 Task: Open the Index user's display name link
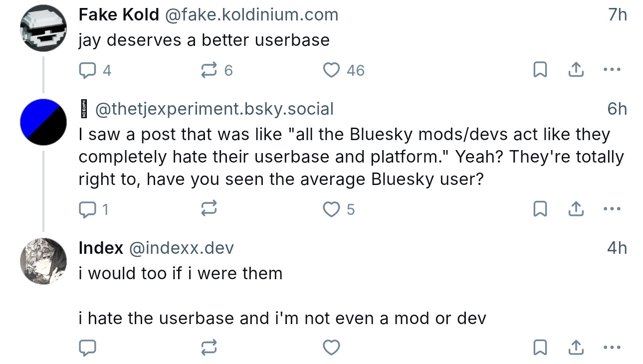coord(101,248)
